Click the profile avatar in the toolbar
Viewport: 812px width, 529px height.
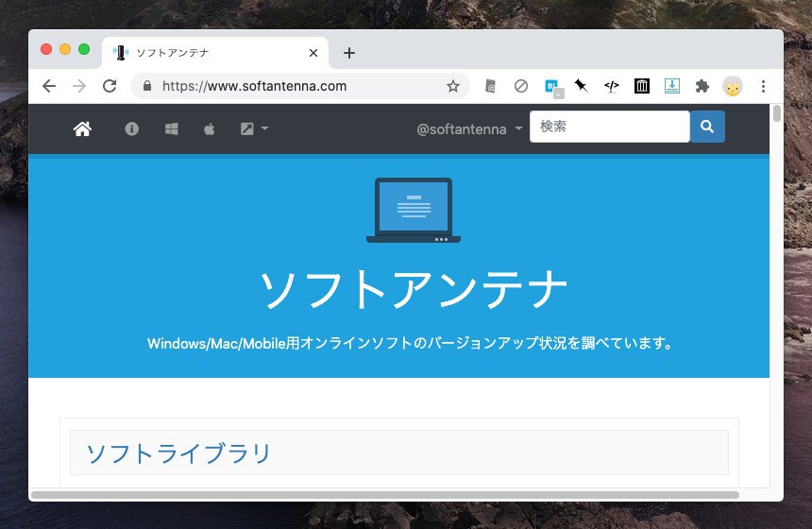tap(733, 87)
